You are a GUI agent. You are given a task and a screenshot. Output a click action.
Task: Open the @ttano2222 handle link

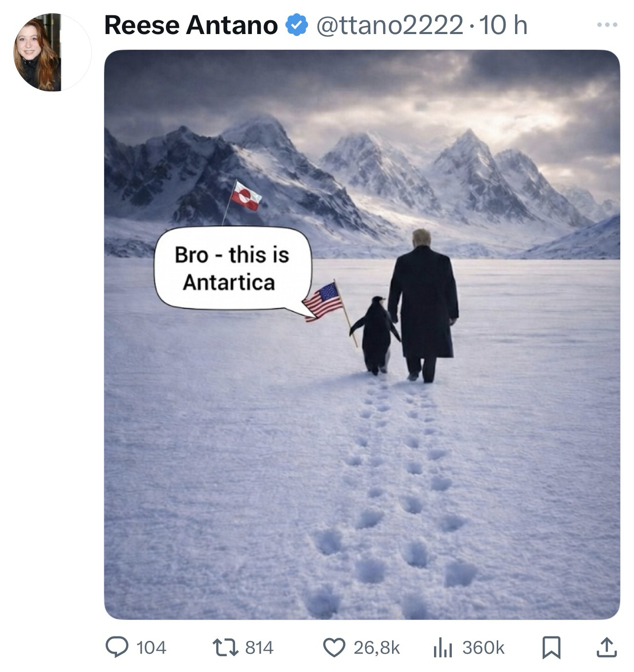tap(389, 25)
